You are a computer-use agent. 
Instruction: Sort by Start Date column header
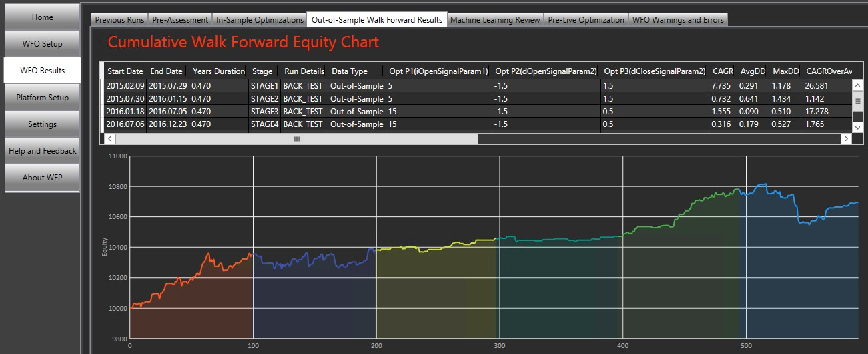coord(125,71)
